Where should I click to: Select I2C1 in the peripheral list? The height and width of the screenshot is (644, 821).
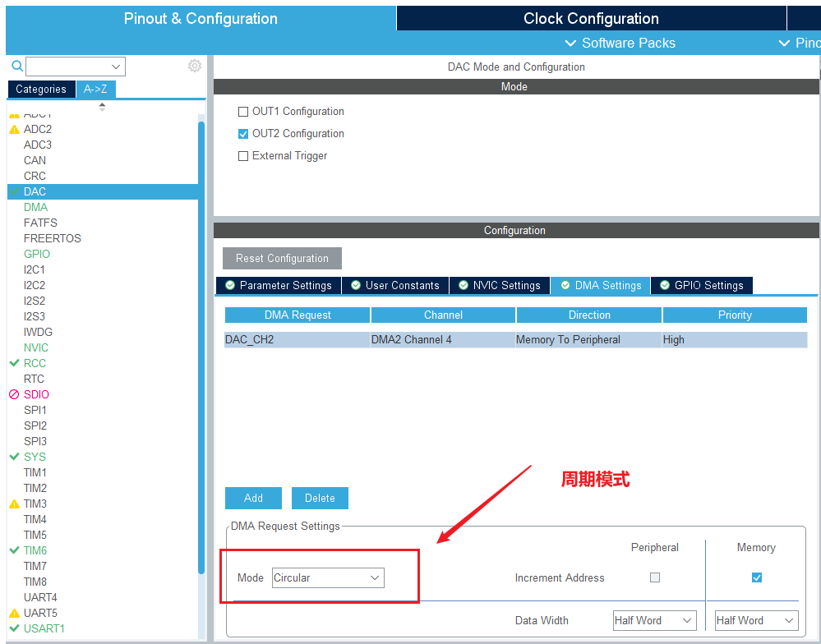tap(35, 269)
